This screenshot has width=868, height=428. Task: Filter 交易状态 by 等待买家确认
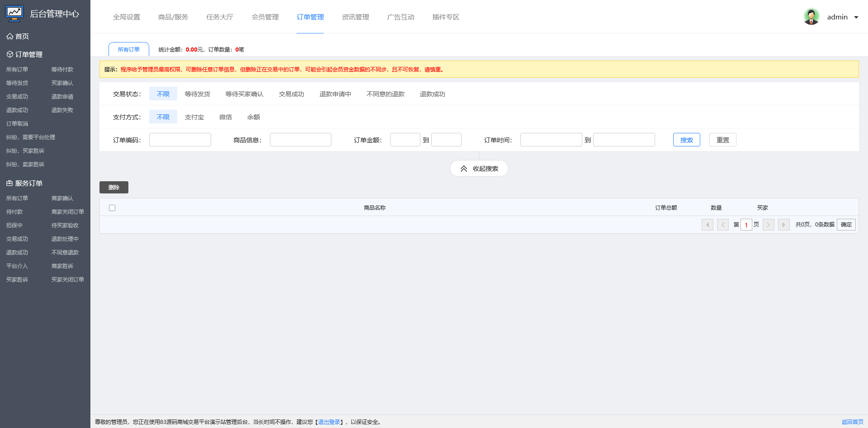click(245, 94)
